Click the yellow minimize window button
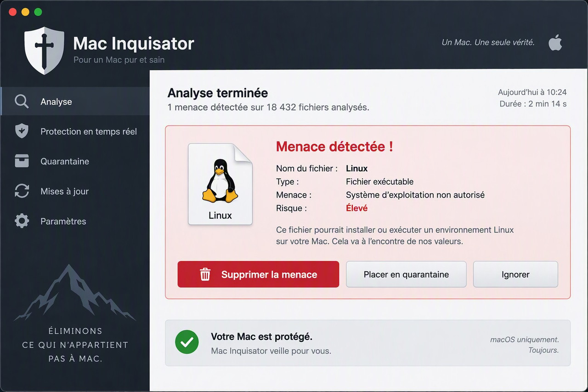Screen dimensions: 588x392 25,12
